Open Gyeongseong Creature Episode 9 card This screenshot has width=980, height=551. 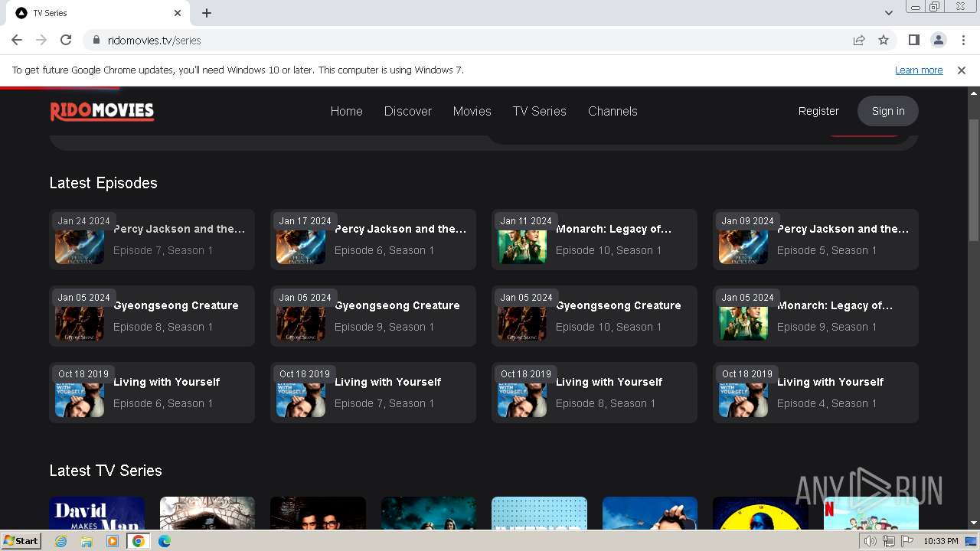click(x=373, y=316)
